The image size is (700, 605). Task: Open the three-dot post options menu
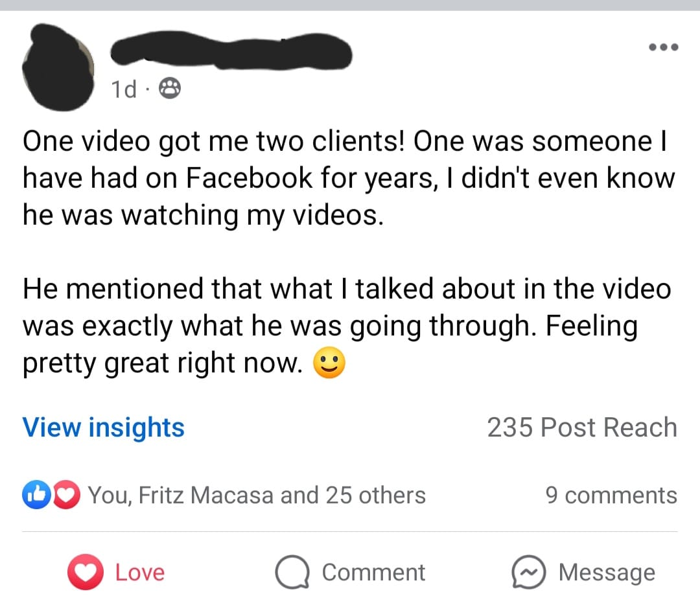click(662, 47)
